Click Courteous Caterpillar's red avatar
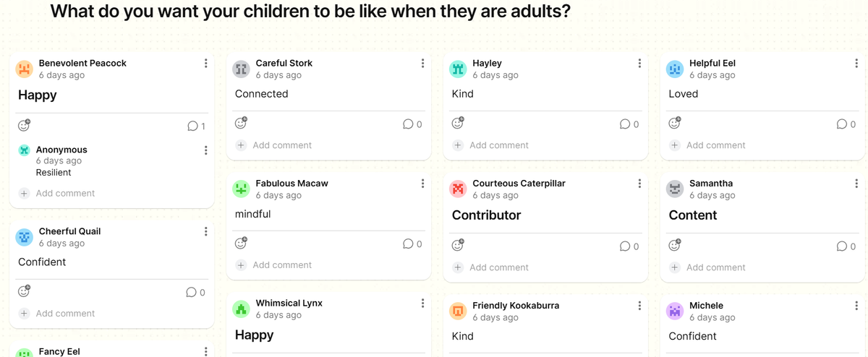Image resolution: width=868 pixels, height=357 pixels. coord(458,189)
